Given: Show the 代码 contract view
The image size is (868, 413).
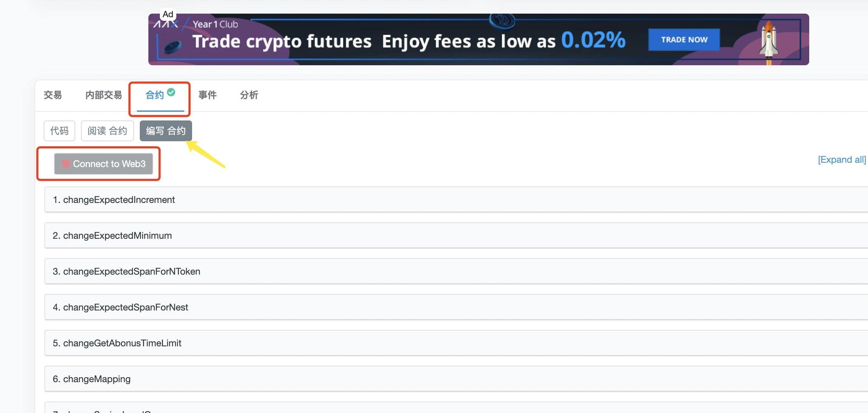Looking at the screenshot, I should pyautogui.click(x=59, y=131).
